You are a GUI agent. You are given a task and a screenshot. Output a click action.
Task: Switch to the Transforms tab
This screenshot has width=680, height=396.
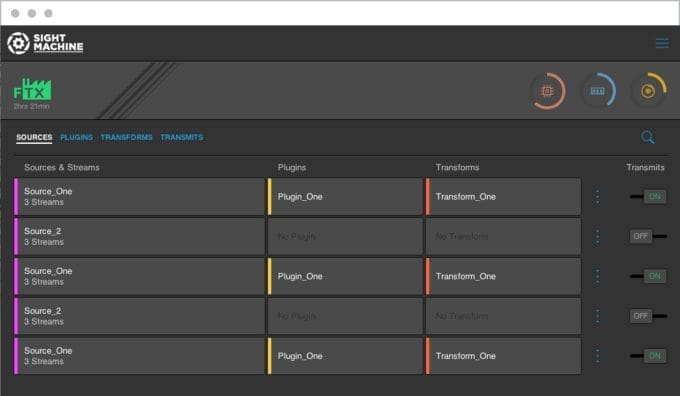pyautogui.click(x=127, y=137)
